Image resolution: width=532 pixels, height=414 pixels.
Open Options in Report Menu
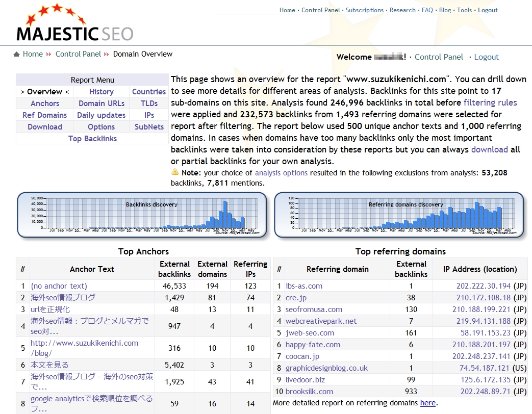(x=101, y=127)
